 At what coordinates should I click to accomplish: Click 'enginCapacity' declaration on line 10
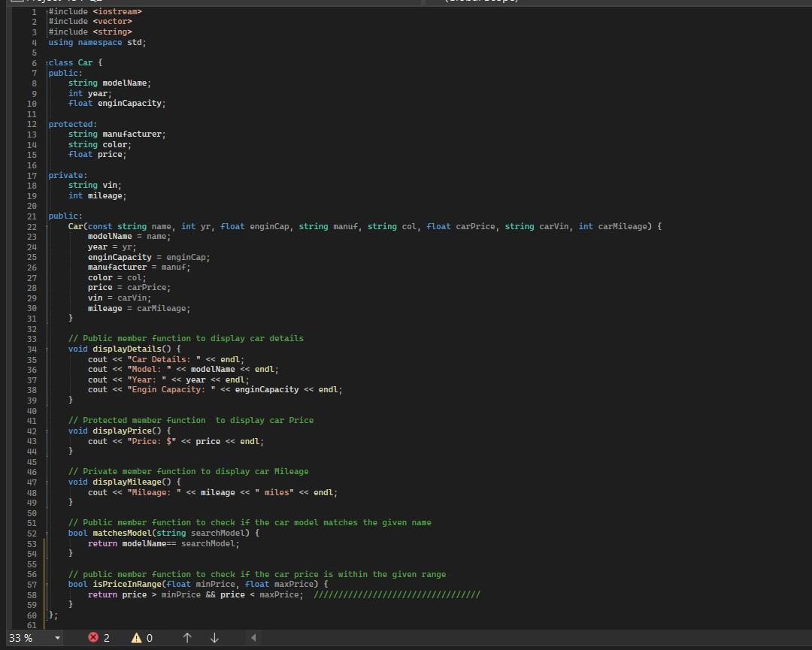[129, 104]
